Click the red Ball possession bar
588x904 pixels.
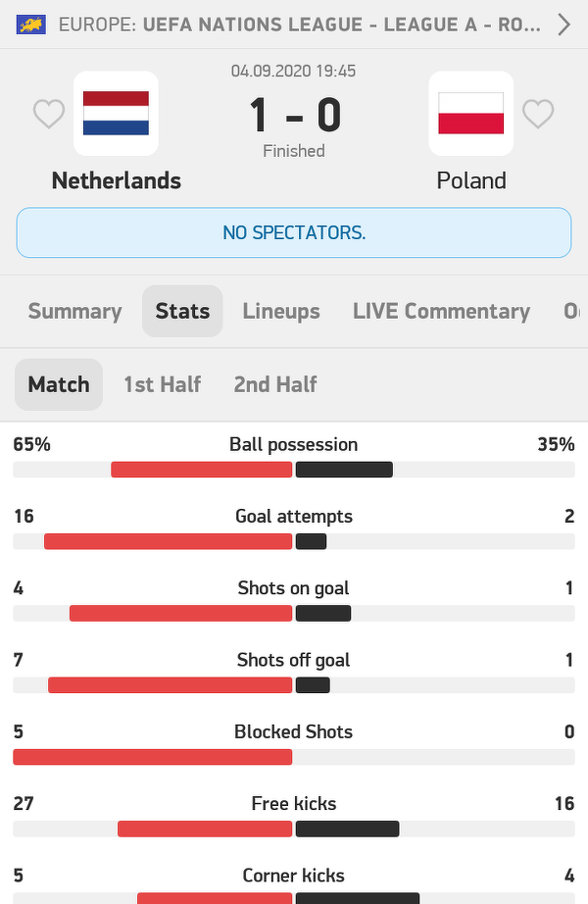(202, 470)
